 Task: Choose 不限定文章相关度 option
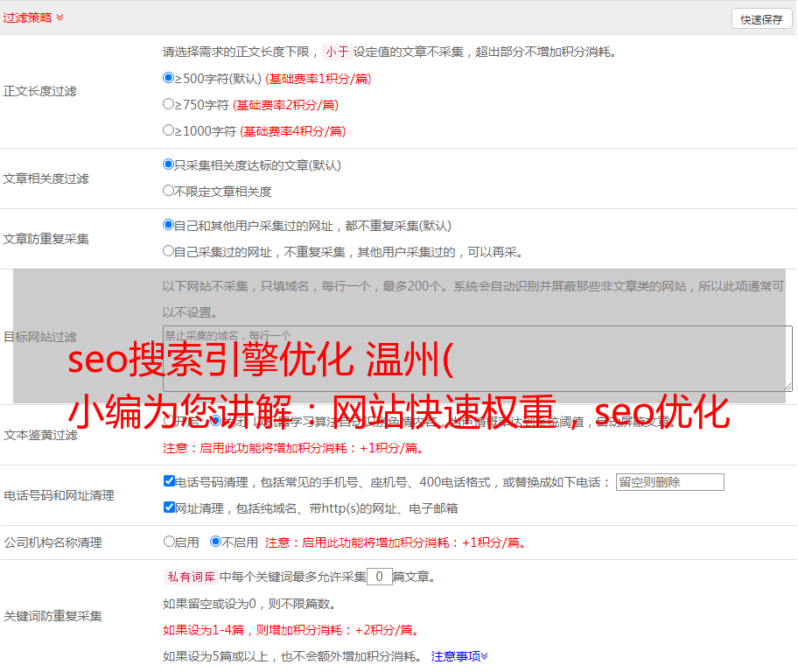[169, 191]
